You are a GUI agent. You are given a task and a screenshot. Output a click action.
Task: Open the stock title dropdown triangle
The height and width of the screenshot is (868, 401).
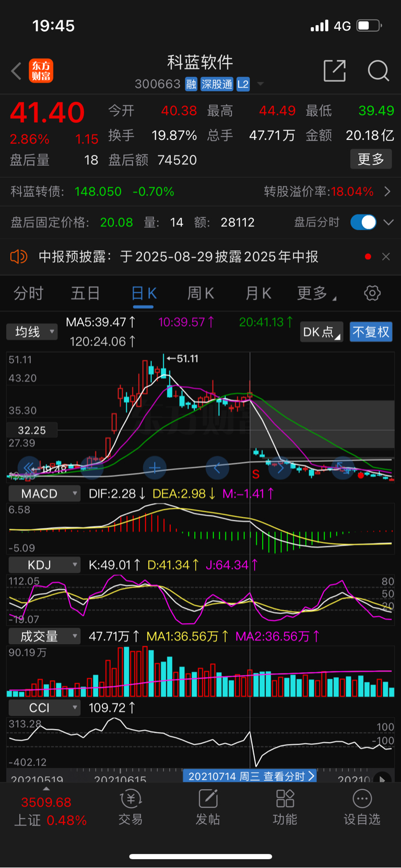click(260, 84)
